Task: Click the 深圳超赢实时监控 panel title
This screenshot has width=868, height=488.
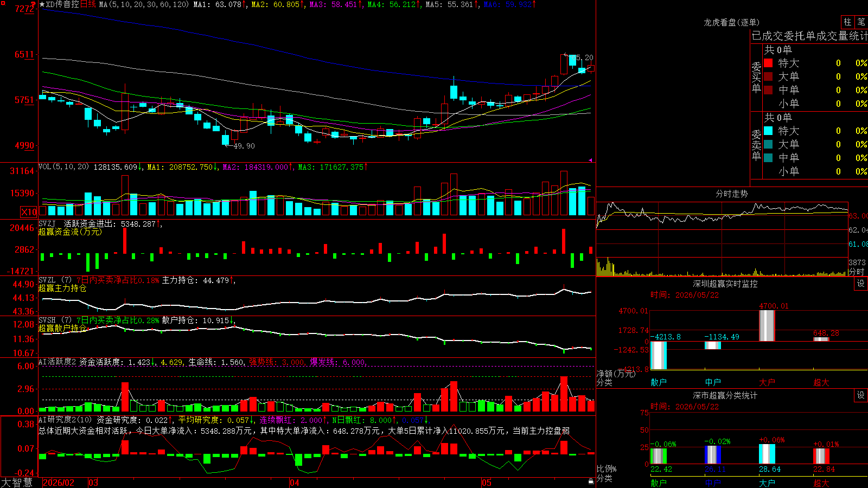Action: (x=725, y=284)
